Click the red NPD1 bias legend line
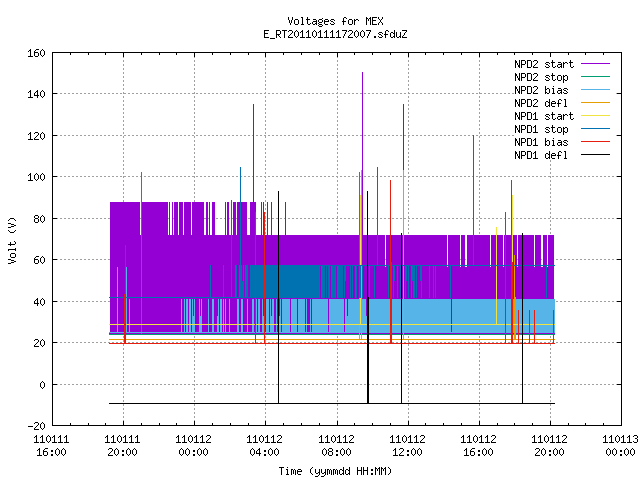This screenshot has width=640, height=480. coord(596,142)
